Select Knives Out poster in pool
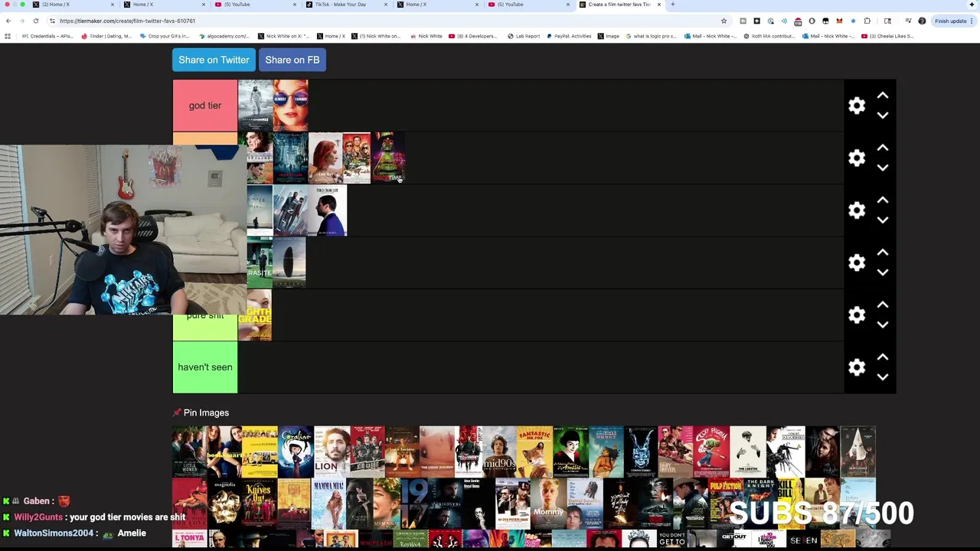980x551 pixels. pyautogui.click(x=260, y=504)
